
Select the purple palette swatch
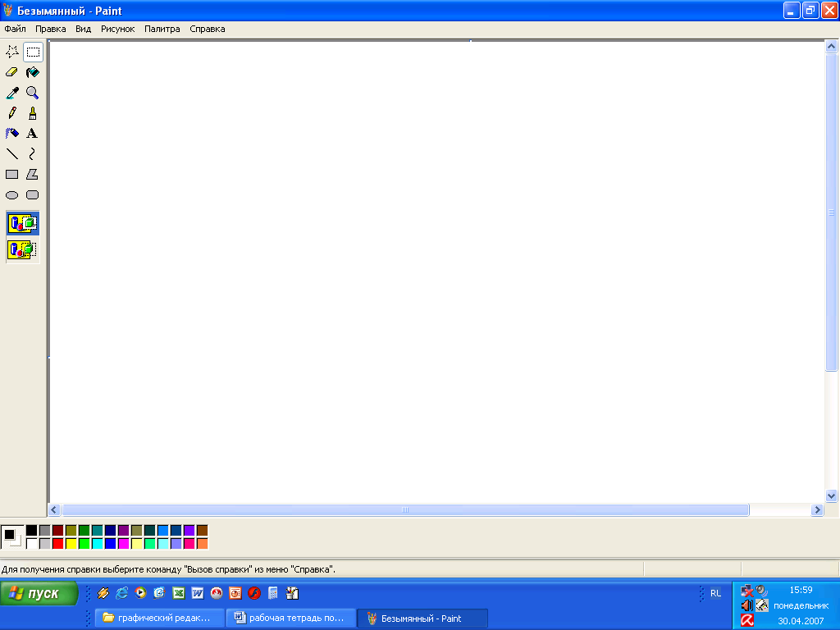[123, 531]
